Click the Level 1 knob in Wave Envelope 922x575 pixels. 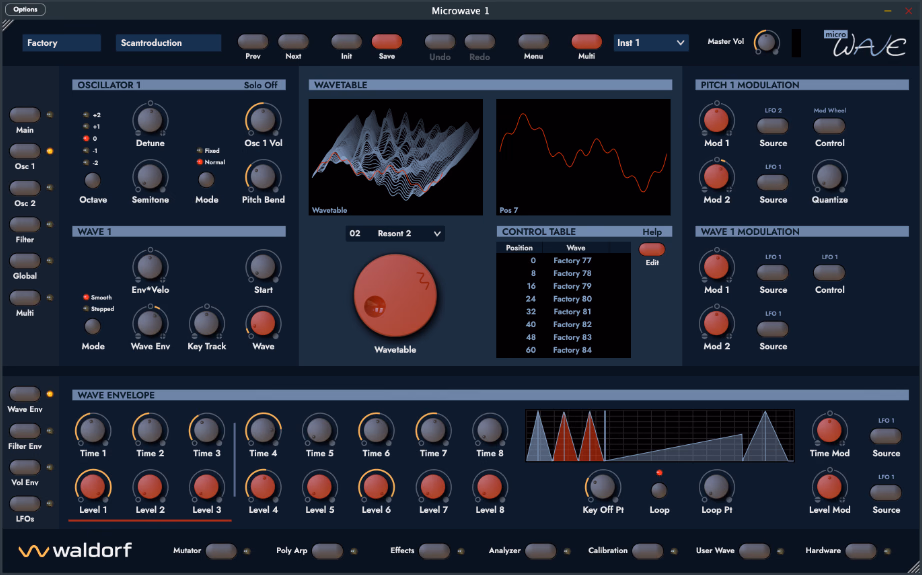tap(93, 487)
